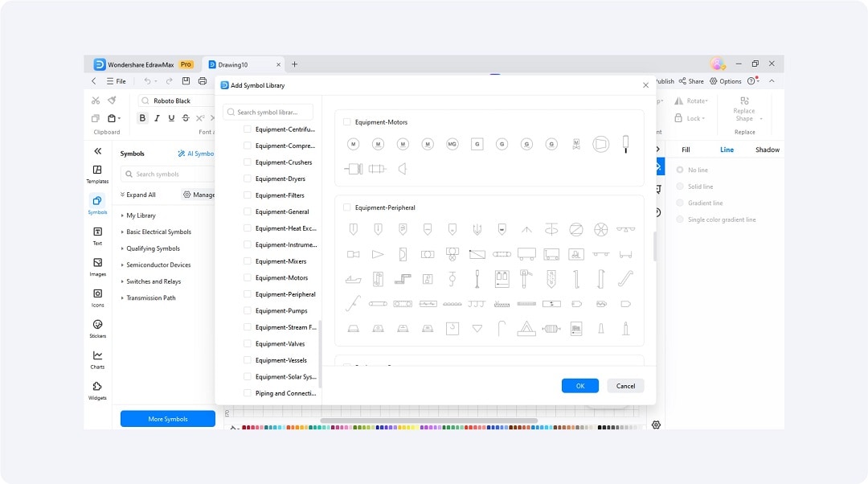Click the Save icon in the toolbar

click(x=186, y=81)
